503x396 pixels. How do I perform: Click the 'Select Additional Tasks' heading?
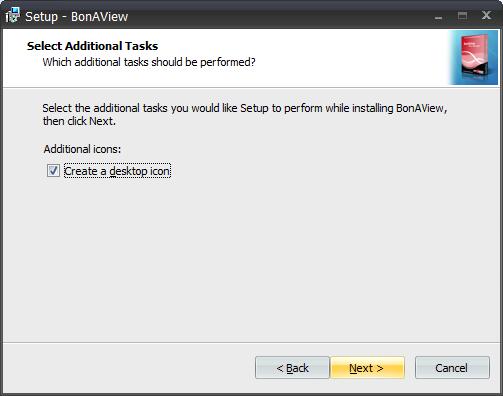[x=92, y=46]
